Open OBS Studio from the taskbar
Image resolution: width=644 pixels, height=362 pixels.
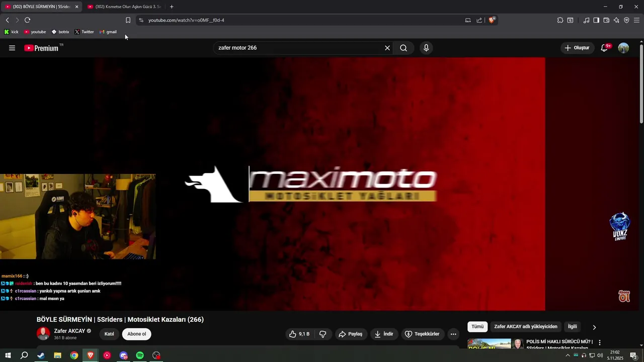coord(156,355)
